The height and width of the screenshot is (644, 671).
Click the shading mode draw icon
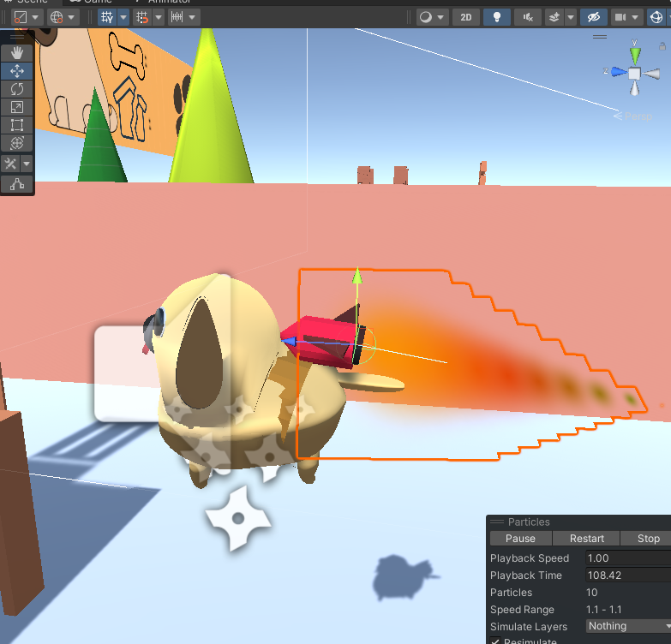[x=20, y=17]
